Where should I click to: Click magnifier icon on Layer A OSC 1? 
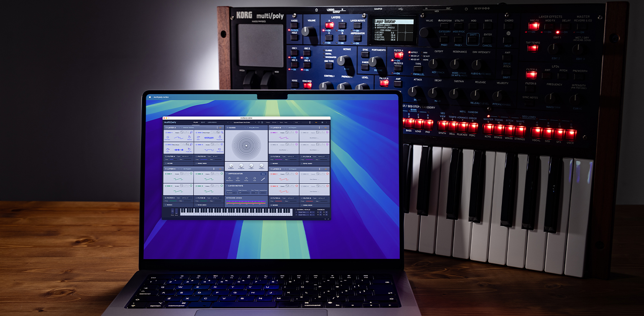click(191, 132)
